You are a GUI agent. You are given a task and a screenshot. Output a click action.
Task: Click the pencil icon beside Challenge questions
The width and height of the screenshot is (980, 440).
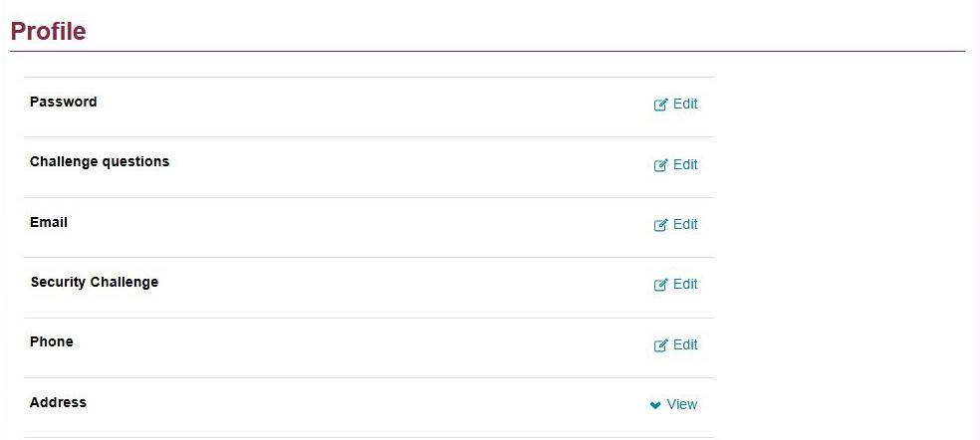660,165
